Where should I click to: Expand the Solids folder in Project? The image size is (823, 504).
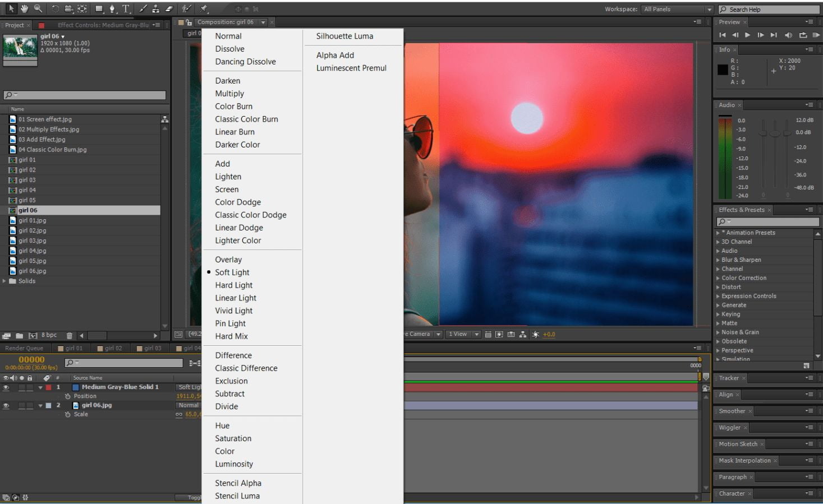(4, 281)
